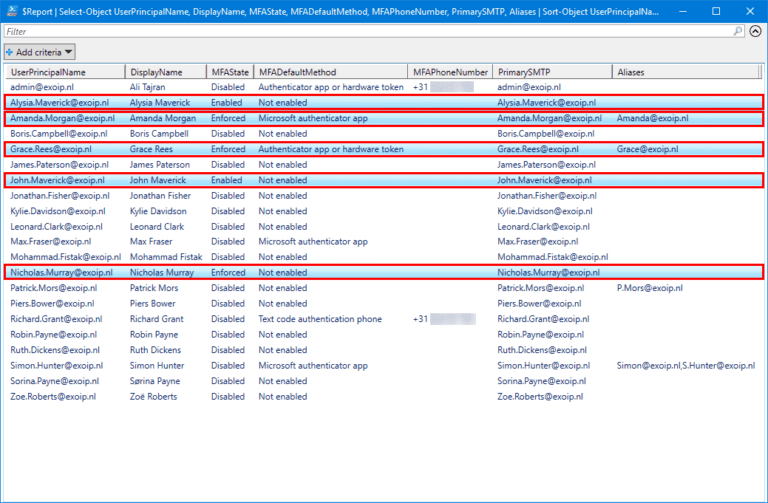Viewport: 768px width, 503px height.
Task: Select Max.Fraser@exoip.nl in UserPrincipalName column
Action: coord(50,241)
